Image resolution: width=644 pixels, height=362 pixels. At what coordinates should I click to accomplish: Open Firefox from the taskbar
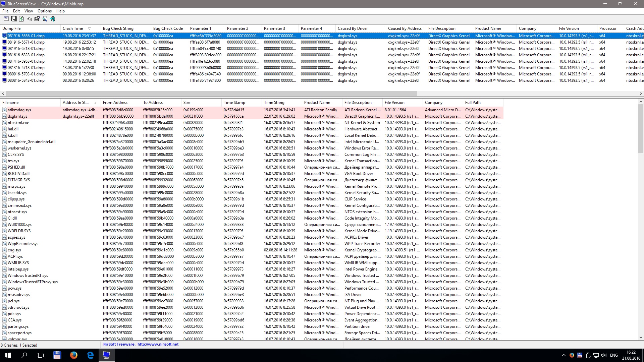74,355
